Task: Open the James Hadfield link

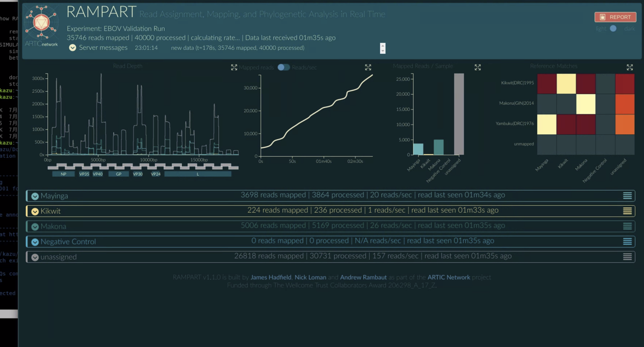Action: point(271,277)
